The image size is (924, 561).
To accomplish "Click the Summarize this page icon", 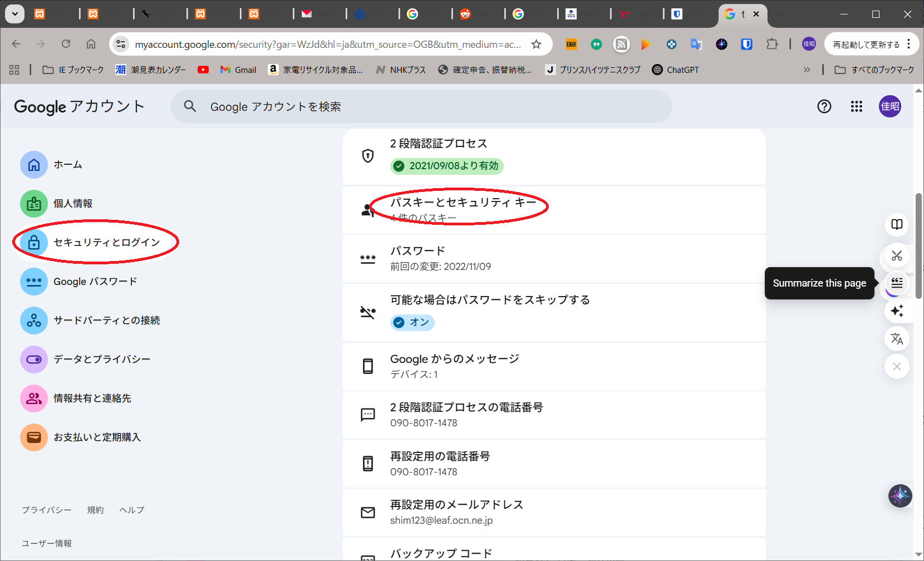I will (897, 283).
